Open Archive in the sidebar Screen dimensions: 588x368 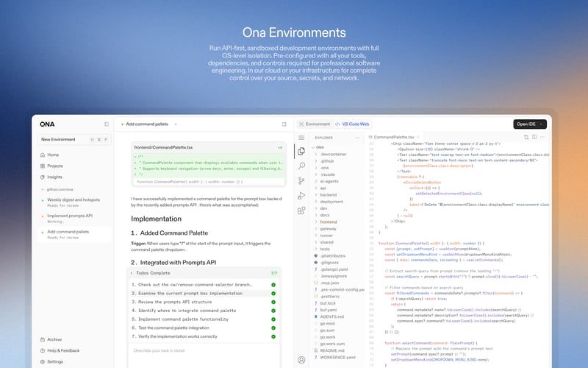[x=54, y=339]
